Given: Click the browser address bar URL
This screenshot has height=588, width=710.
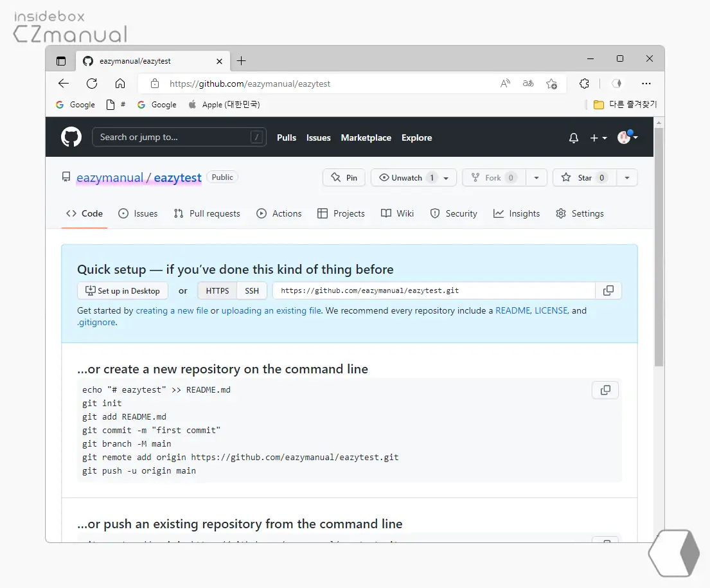Looking at the screenshot, I should (250, 84).
